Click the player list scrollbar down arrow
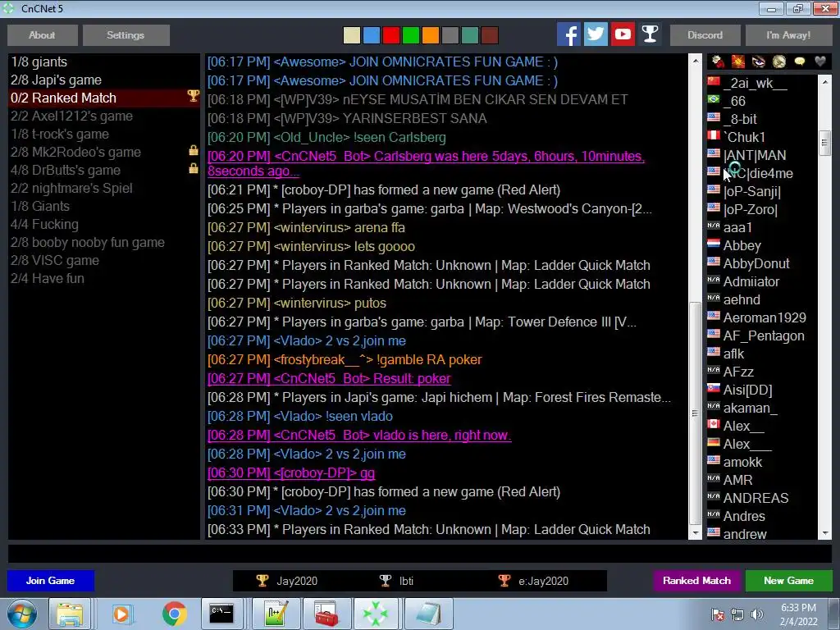Image resolution: width=840 pixels, height=630 pixels. 825,533
